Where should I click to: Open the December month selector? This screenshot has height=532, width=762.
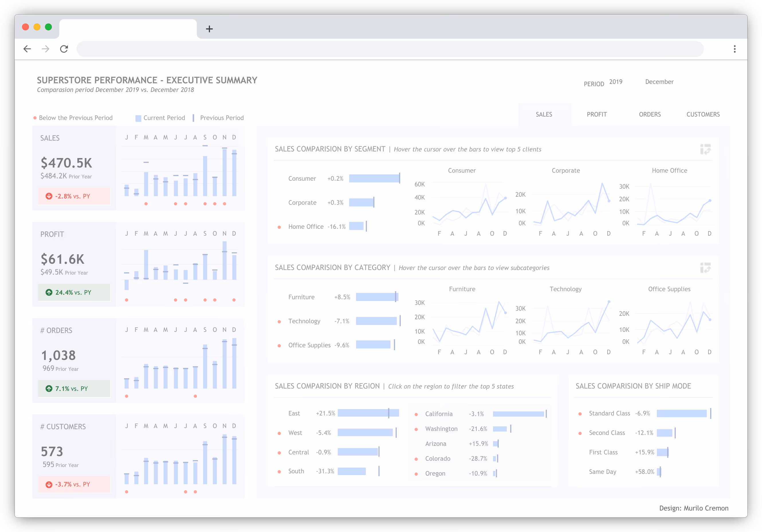coord(659,82)
